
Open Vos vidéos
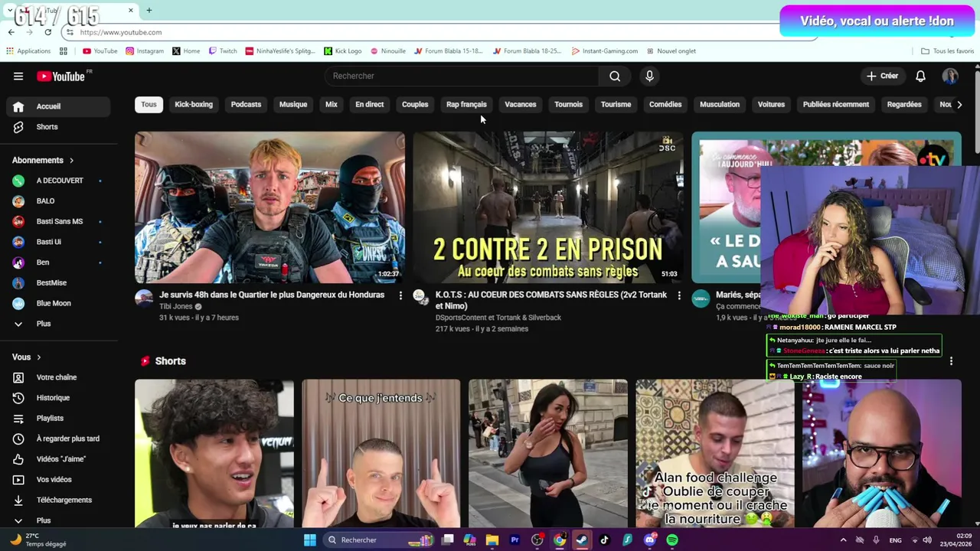[58, 479]
